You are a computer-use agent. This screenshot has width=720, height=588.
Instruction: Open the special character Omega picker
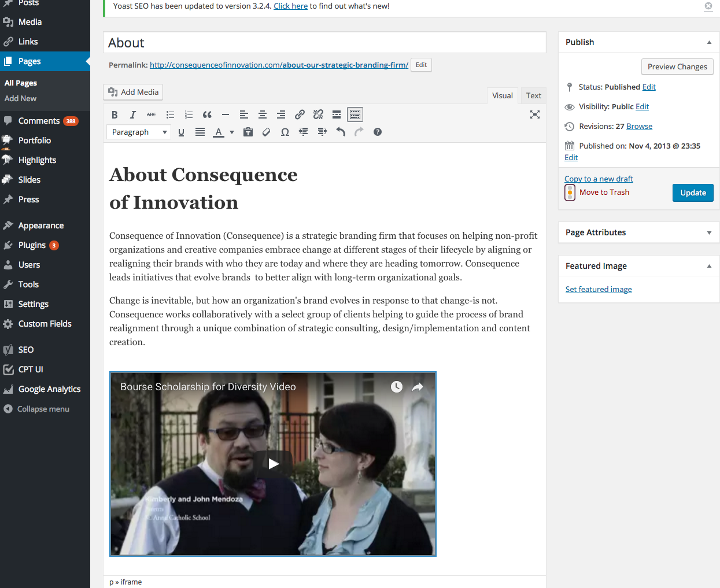pos(285,132)
